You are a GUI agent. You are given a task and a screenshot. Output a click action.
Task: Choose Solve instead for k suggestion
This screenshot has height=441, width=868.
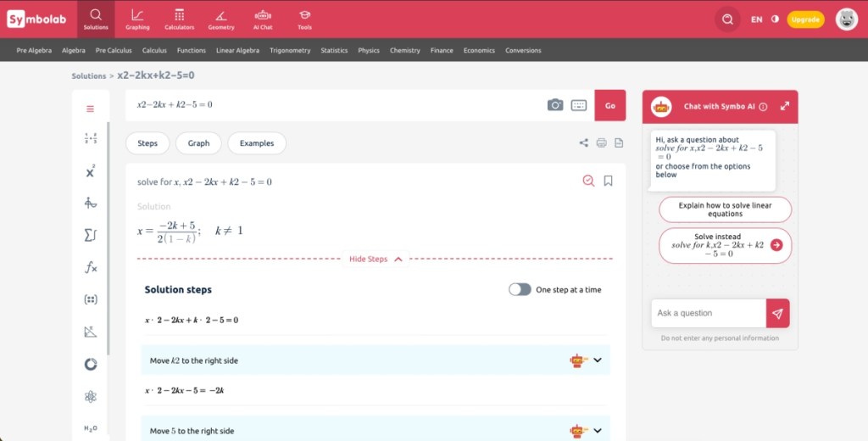point(726,245)
